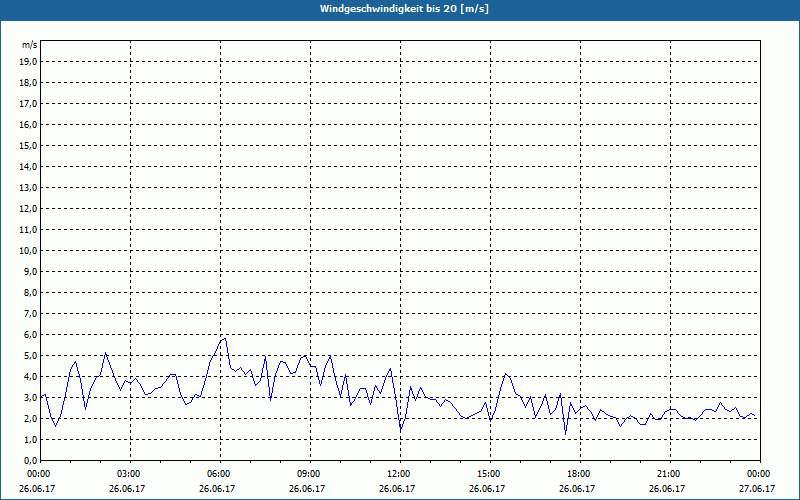Click the '26.06.17' date under 21:00

pyautogui.click(x=667, y=488)
